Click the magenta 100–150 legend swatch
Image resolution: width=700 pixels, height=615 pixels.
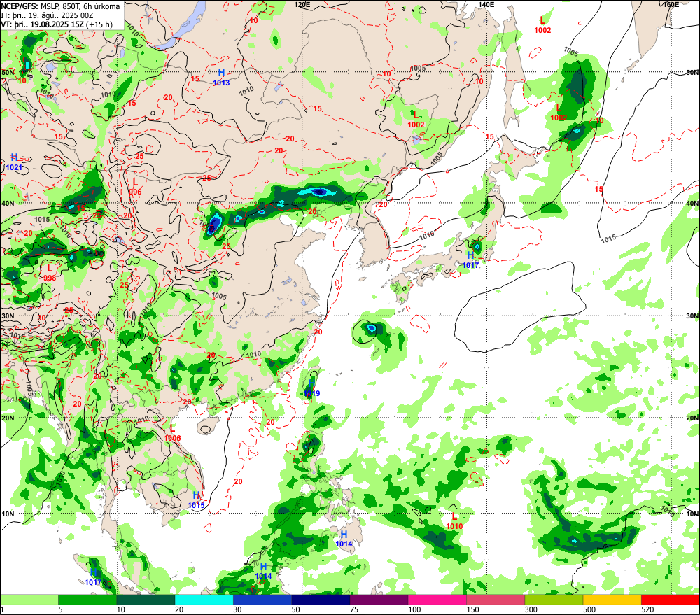[x=437, y=600]
